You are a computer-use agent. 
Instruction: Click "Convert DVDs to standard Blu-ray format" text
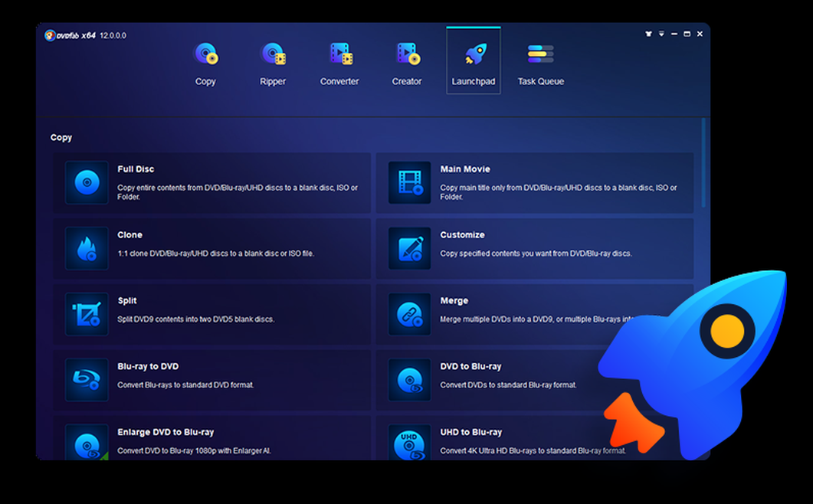coord(508,385)
